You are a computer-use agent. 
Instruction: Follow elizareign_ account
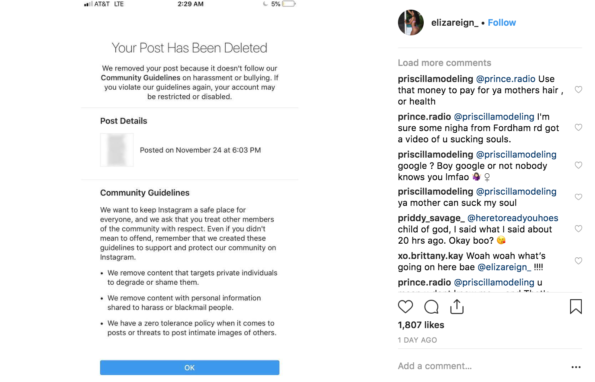pyautogui.click(x=502, y=23)
